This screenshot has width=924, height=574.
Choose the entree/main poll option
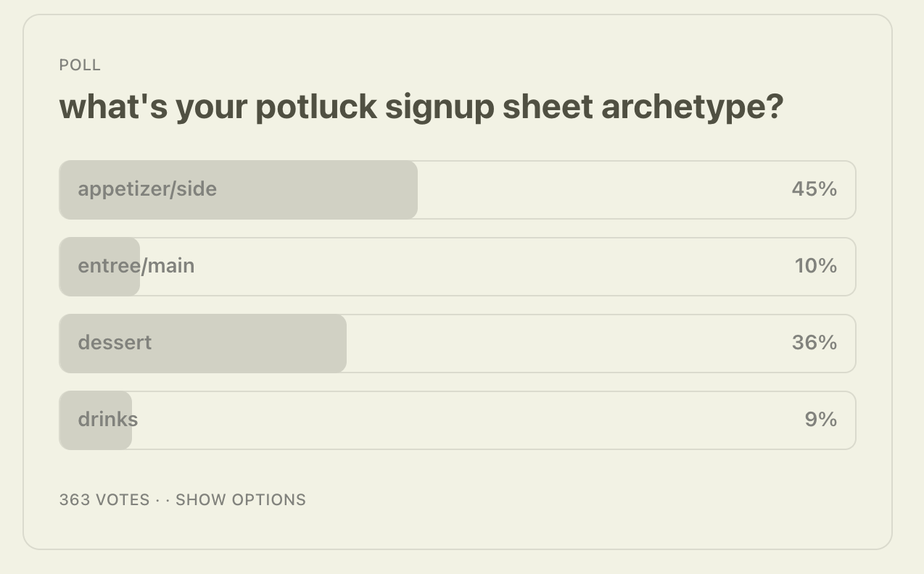(x=457, y=267)
